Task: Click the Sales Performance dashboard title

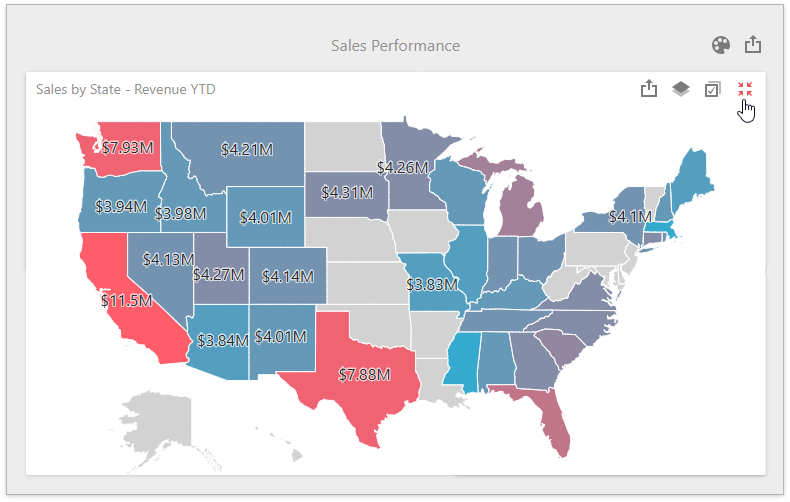Action: click(395, 46)
